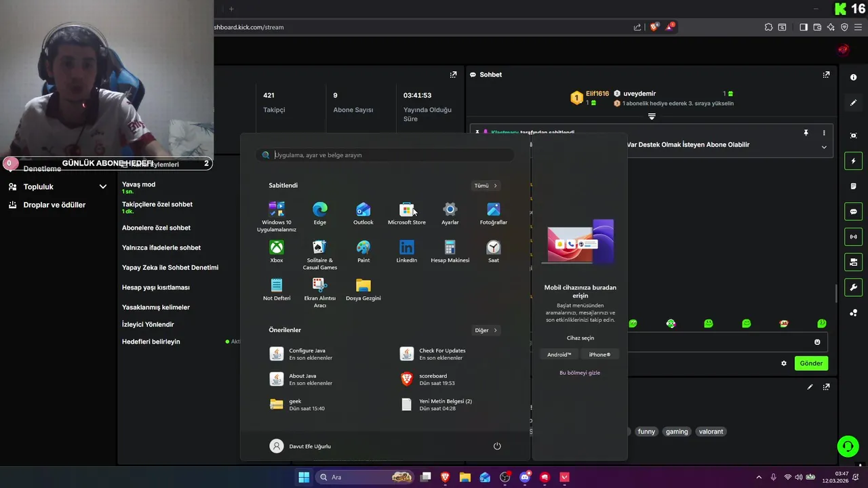Screen dimensions: 868x488
Task: Click the pin icon on pinned message
Action: (806, 133)
